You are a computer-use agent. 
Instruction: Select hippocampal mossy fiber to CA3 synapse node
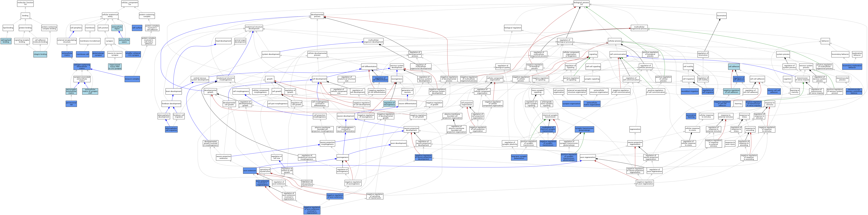(115, 67)
